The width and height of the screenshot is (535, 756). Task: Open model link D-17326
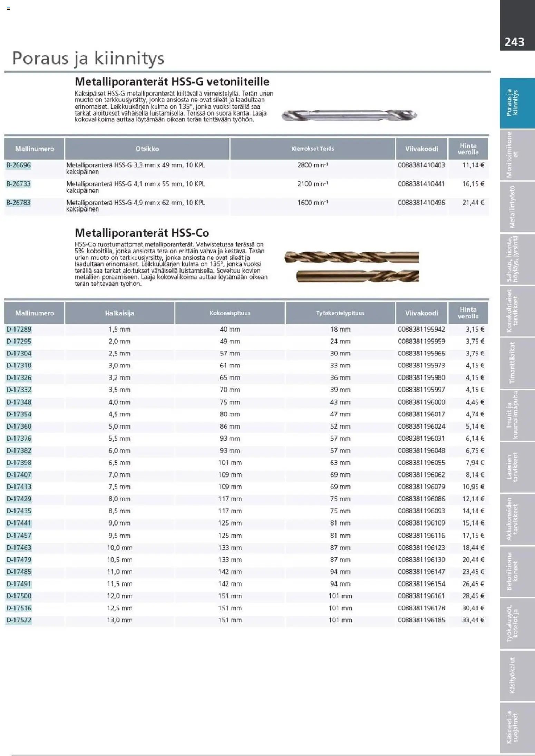(19, 377)
